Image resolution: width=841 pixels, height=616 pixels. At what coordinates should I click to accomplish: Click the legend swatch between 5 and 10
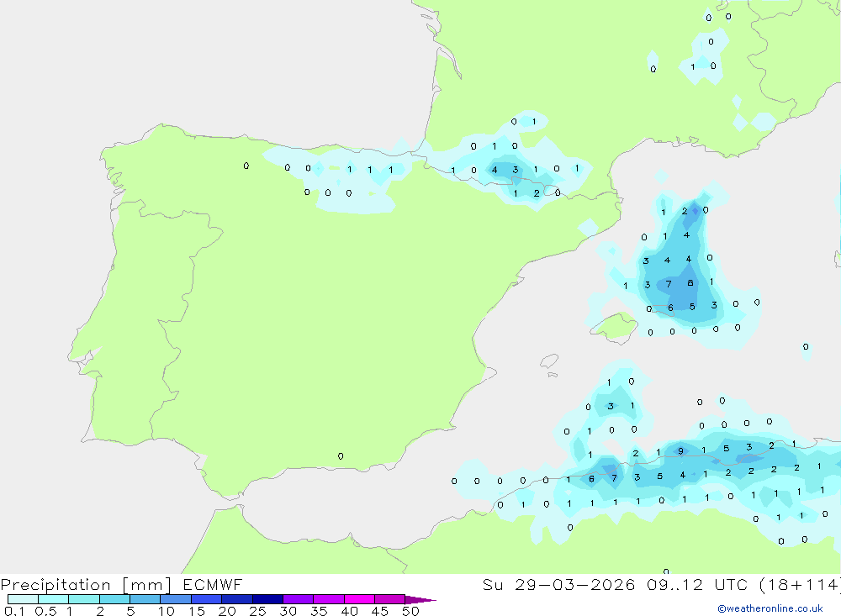point(145,599)
